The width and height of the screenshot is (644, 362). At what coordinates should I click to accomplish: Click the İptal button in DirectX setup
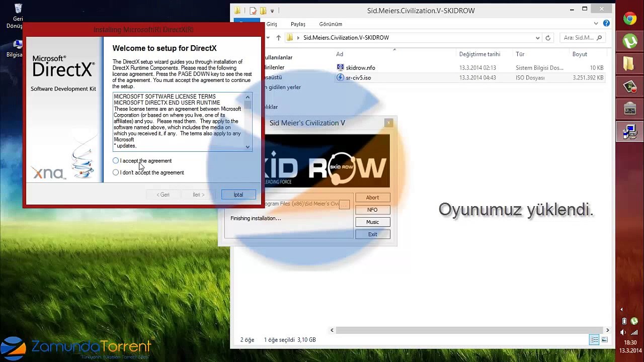click(x=238, y=195)
